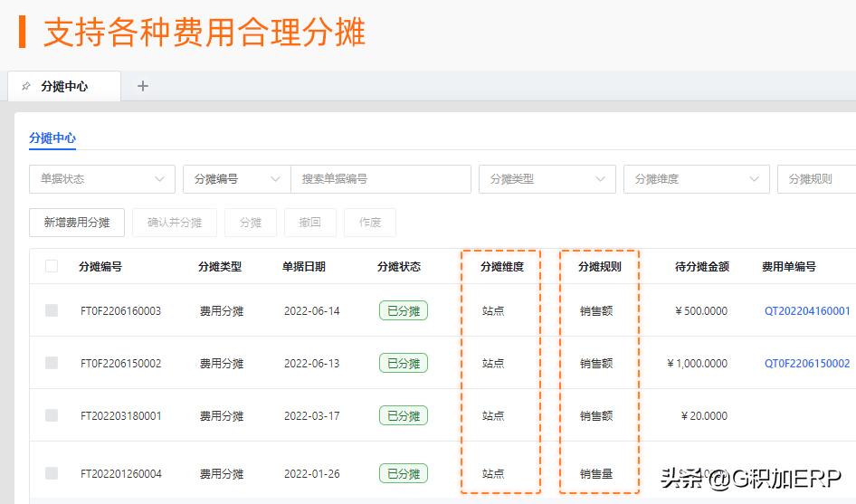Image resolution: width=856 pixels, height=504 pixels.
Task: Click the 销售量 rule cell in row FT202201260004
Action: pos(596,473)
